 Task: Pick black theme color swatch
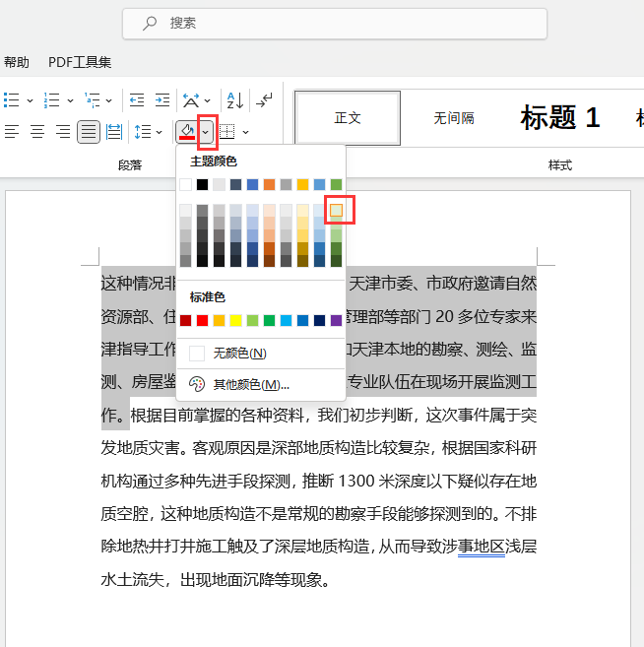tap(202, 184)
